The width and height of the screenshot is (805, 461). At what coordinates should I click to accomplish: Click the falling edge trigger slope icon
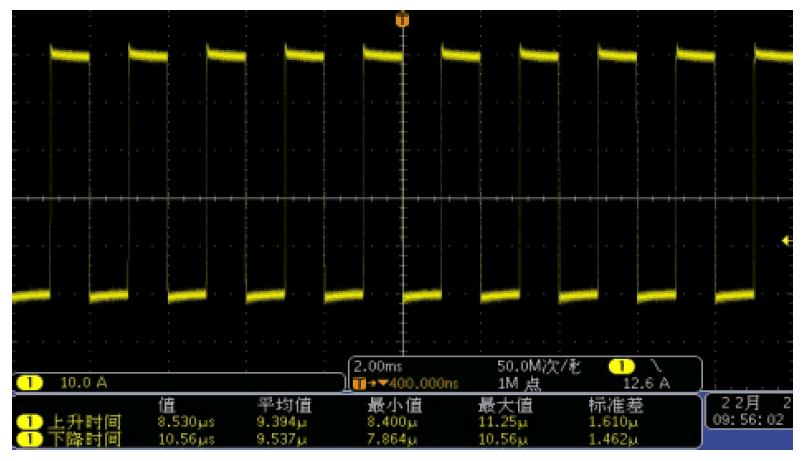657,366
